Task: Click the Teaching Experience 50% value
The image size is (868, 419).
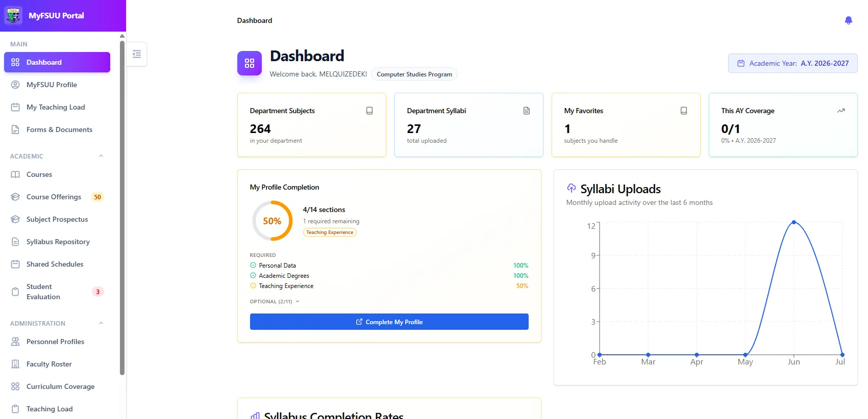Action: coord(522,286)
